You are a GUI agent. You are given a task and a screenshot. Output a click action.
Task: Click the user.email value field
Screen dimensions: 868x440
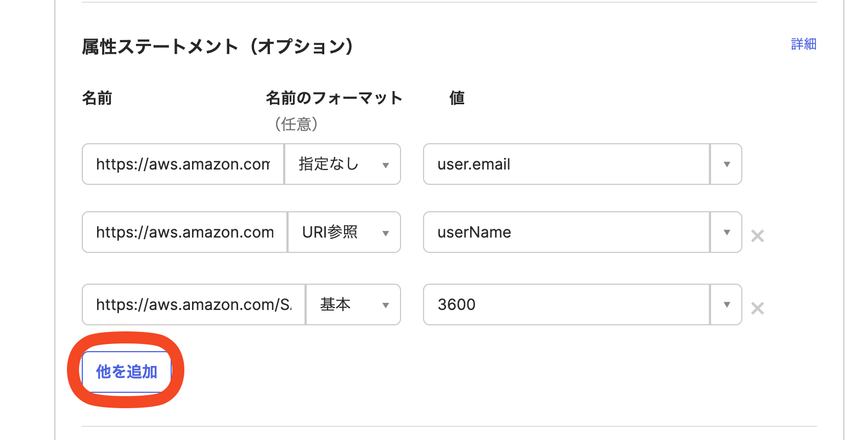567,164
